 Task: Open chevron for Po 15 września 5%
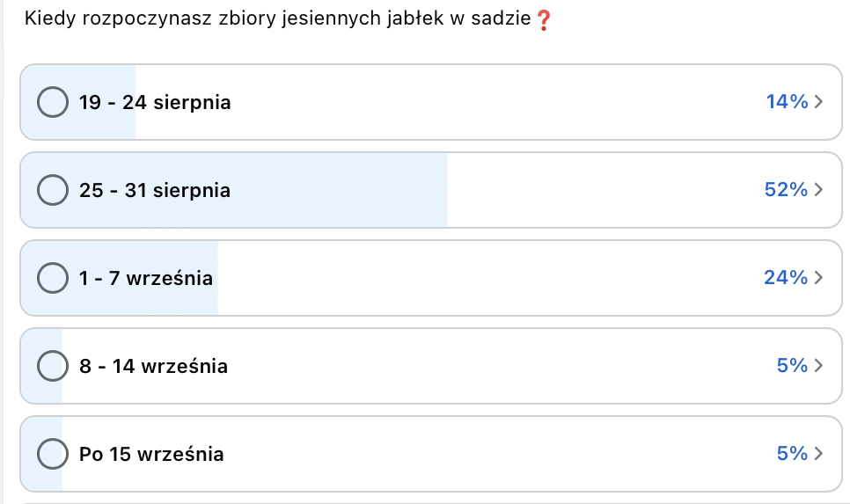pyautogui.click(x=818, y=453)
